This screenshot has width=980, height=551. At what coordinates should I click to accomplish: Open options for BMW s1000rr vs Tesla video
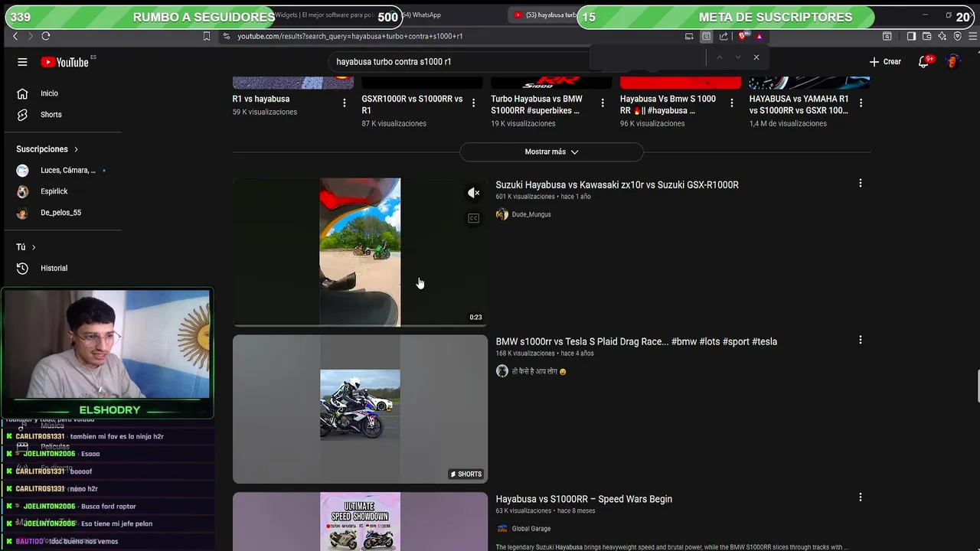tap(861, 340)
